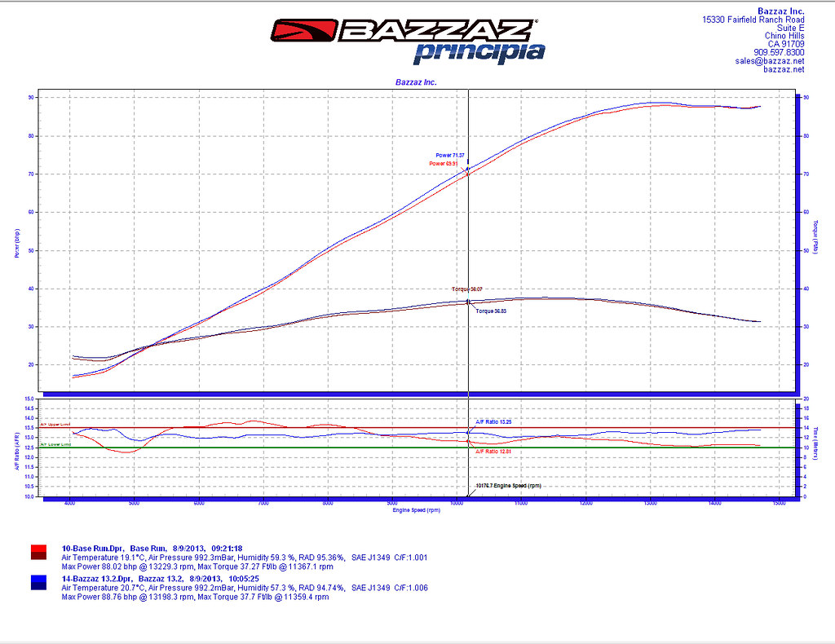Image resolution: width=835 pixels, height=644 pixels.
Task: Select the 10-Base Run.Dpr legend title line
Action: pyautogui.click(x=152, y=548)
